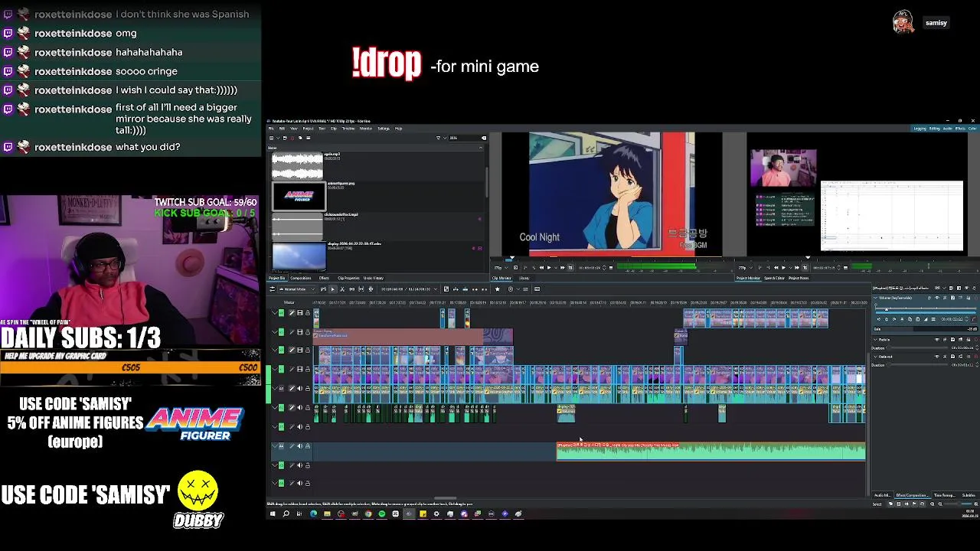Click the fit zoom icon in Clip Monitor
This screenshot has height=551, width=980.
click(x=516, y=268)
